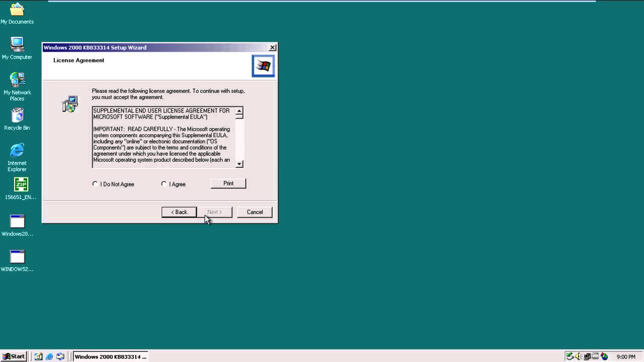
Task: Open My Network Places icon
Action: (x=17, y=86)
